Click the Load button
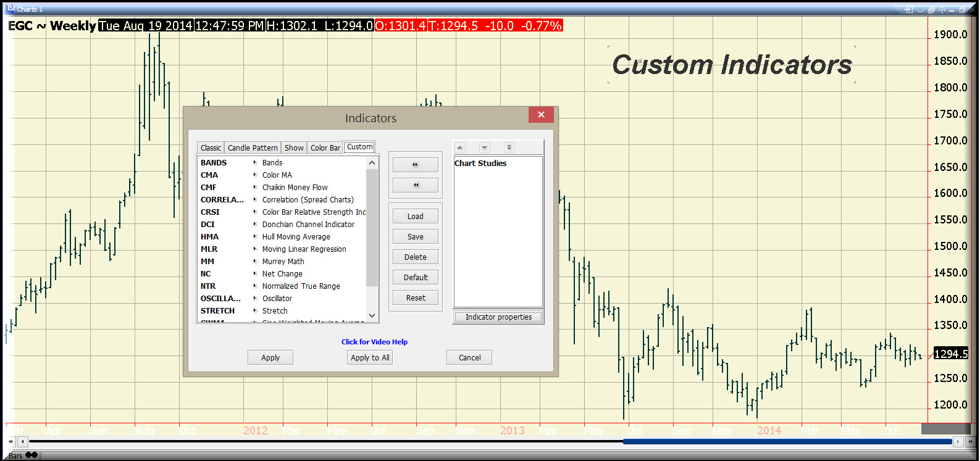 point(415,216)
